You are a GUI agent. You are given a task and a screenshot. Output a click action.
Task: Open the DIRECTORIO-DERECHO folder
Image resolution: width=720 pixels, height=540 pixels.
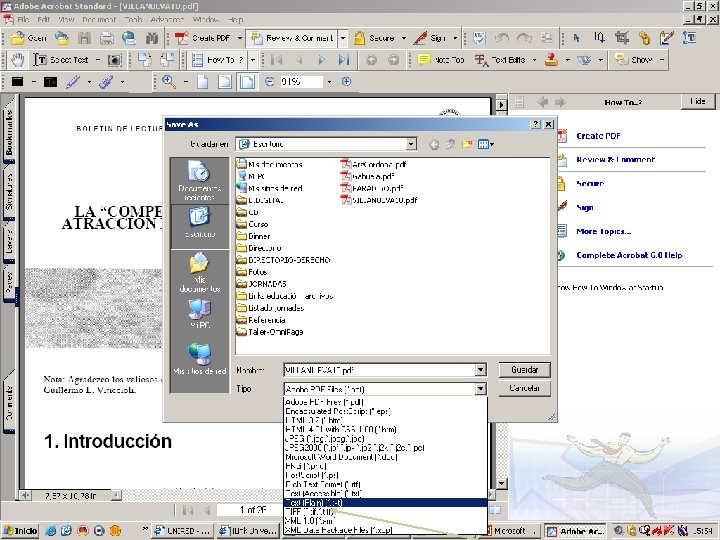pyautogui.click(x=284, y=258)
